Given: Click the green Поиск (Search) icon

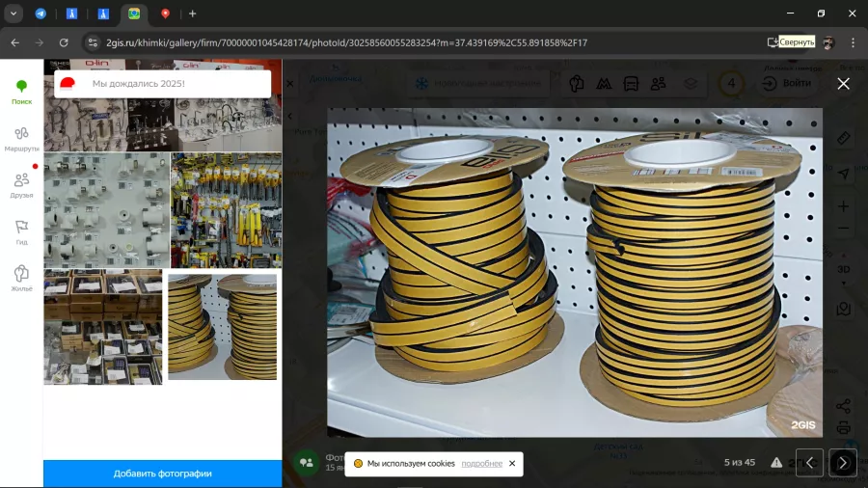Looking at the screenshot, I should [x=21, y=92].
